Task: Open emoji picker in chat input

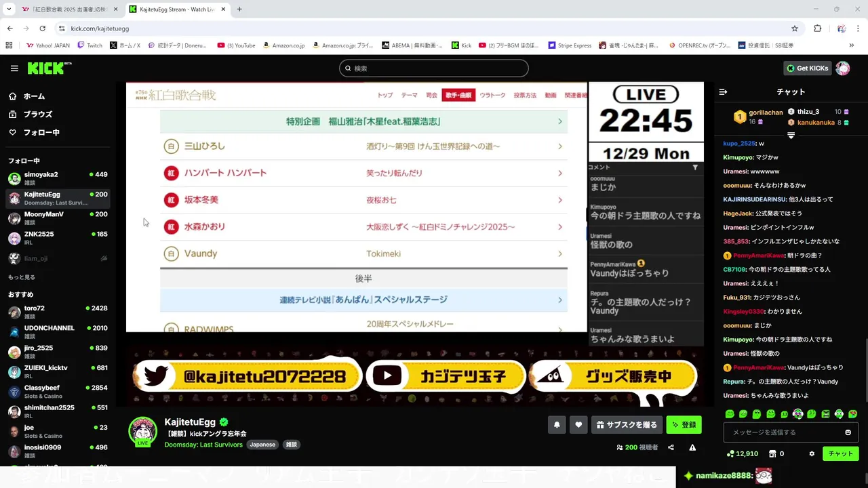Action: click(x=848, y=432)
